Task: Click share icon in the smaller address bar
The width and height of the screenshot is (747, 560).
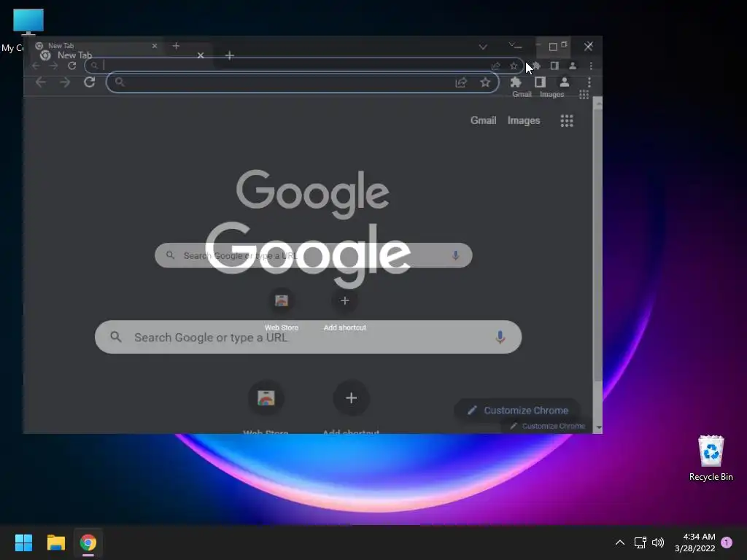Action: click(496, 66)
